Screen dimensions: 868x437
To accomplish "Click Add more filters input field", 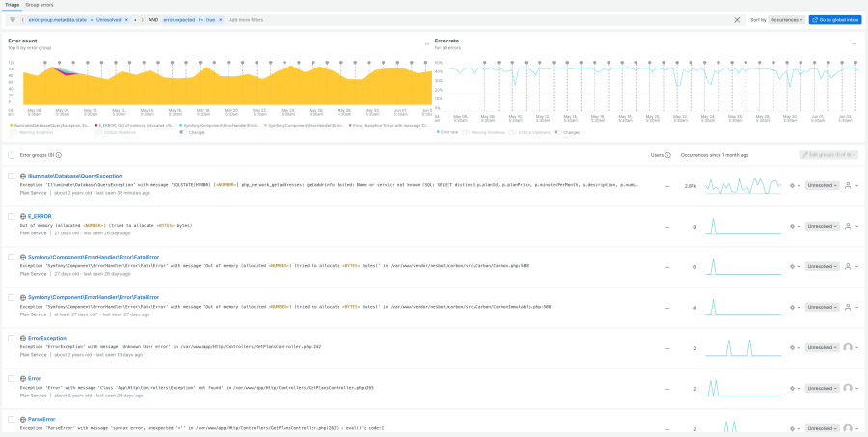I will coord(251,19).
